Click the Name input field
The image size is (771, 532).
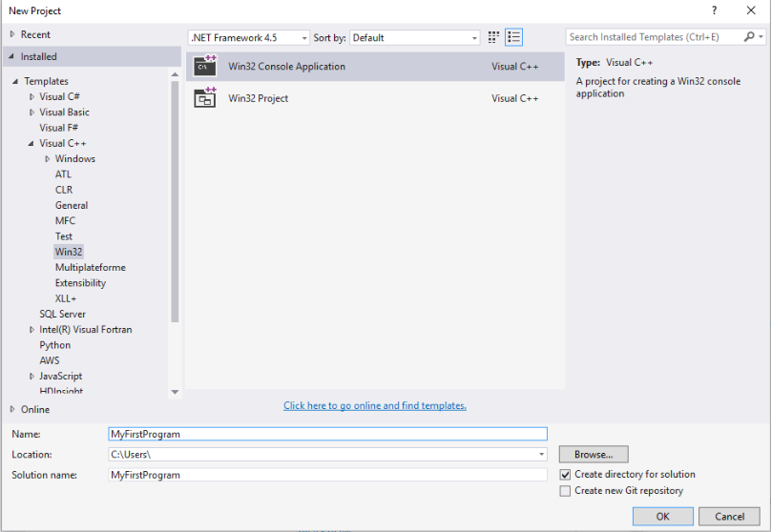coord(327,434)
